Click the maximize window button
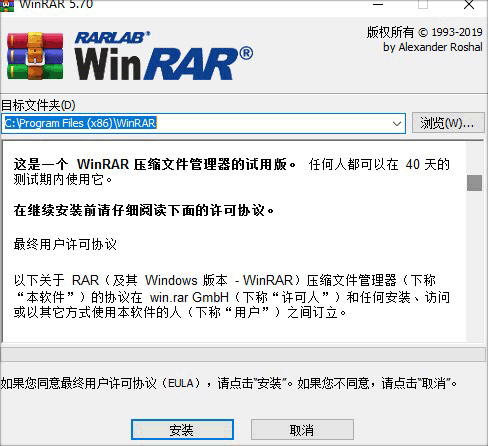This screenshot has width=488, height=446. (x=423, y=5)
